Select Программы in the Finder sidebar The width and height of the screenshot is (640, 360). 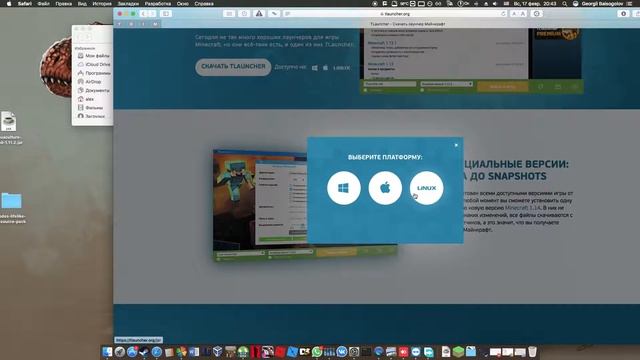(93, 73)
